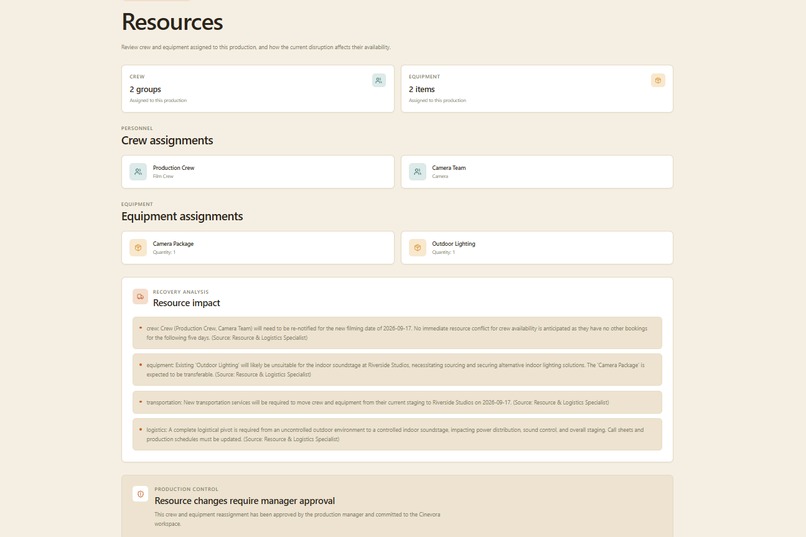Select the Crew 2 groups summary card
Image resolution: width=806 pixels, height=537 pixels.
pos(258,88)
